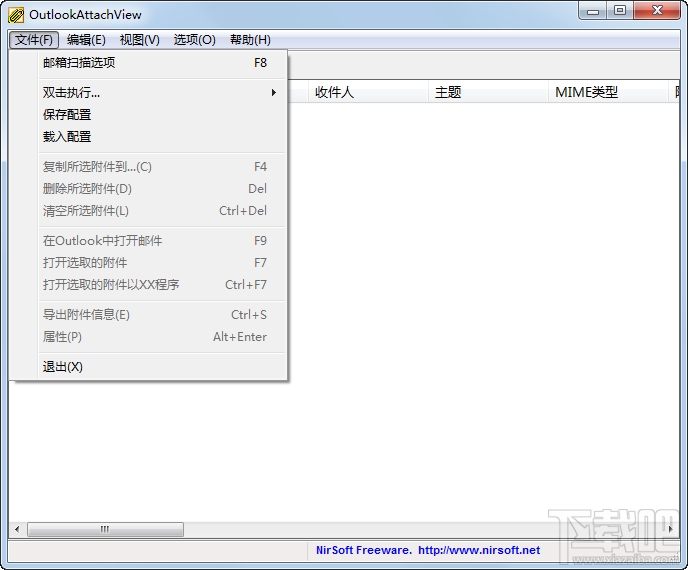
Task: Choose 删除所选附件(D) entry
Action: pos(148,189)
